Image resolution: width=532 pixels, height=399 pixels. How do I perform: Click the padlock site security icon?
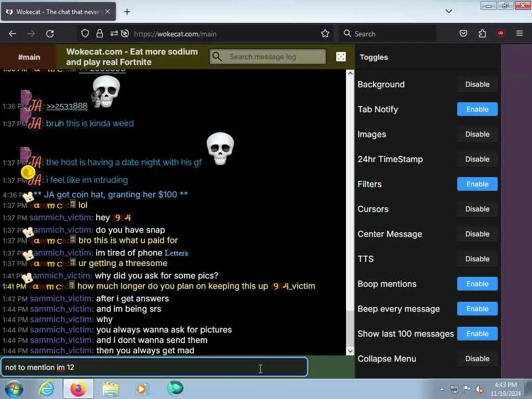point(99,33)
